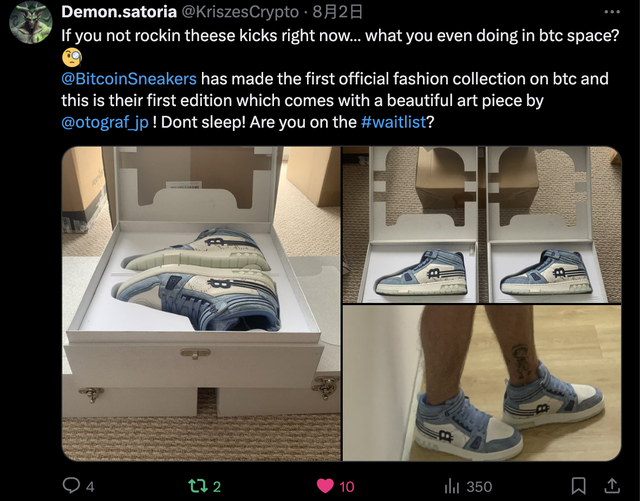This screenshot has height=501, width=640.
Task: Open the view count analytics icon
Action: tap(451, 486)
